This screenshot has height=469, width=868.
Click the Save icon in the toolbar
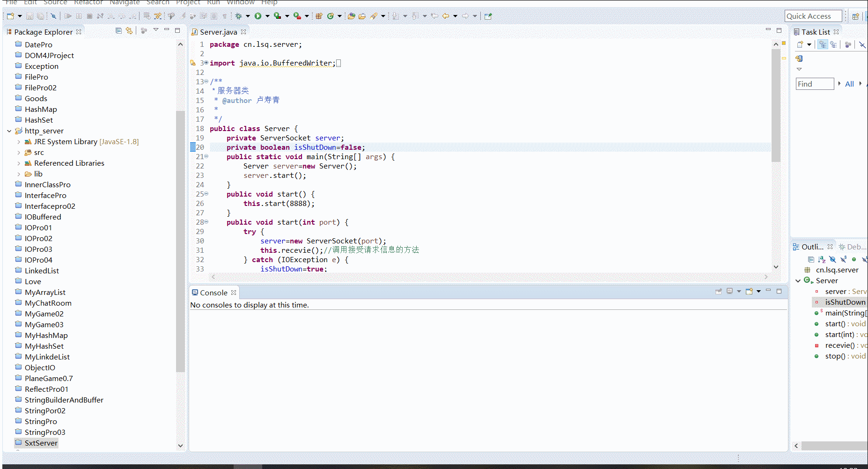point(29,16)
